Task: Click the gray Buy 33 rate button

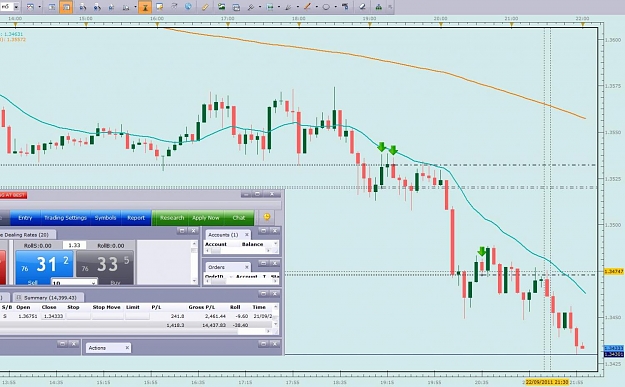Action: pyautogui.click(x=105, y=267)
